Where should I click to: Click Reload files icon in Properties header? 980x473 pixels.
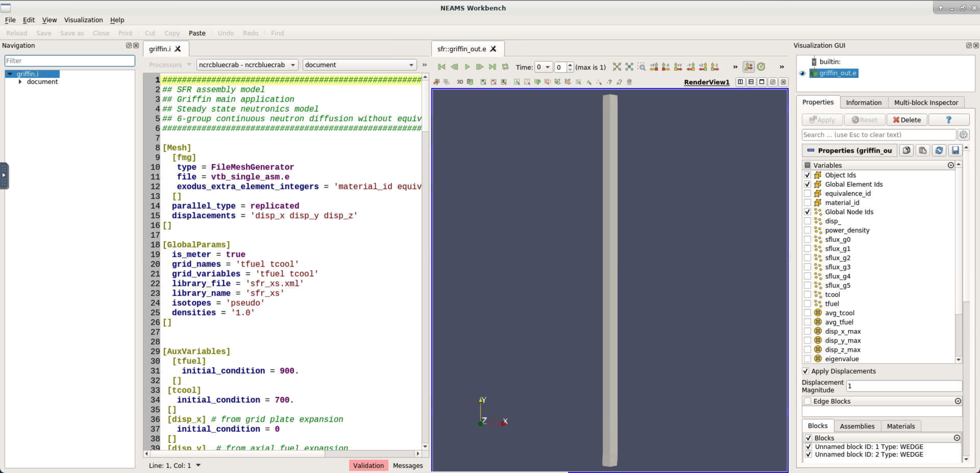tap(939, 151)
